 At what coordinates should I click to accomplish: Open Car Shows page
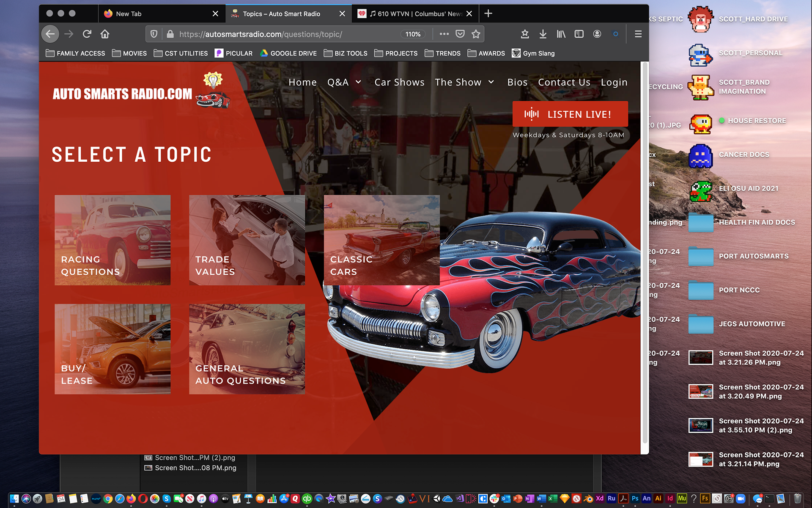[x=399, y=82]
